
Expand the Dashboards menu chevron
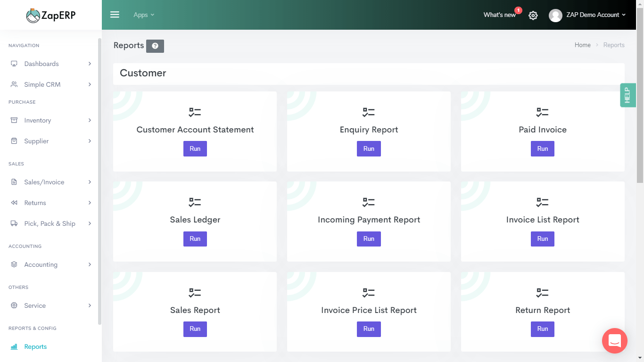90,64
